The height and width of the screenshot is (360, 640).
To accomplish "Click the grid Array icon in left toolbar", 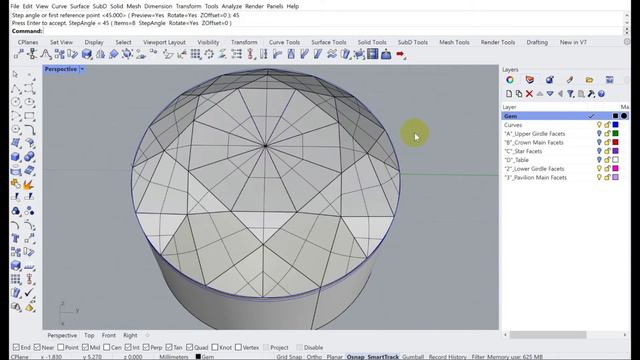I will [x=16, y=279].
